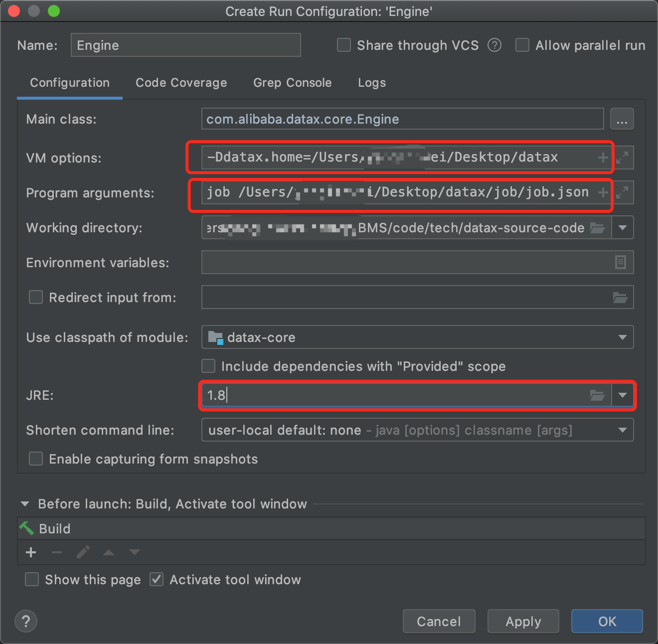Image resolution: width=658 pixels, height=644 pixels.
Task: Open Working directory dropdown arrow
Action: point(623,228)
